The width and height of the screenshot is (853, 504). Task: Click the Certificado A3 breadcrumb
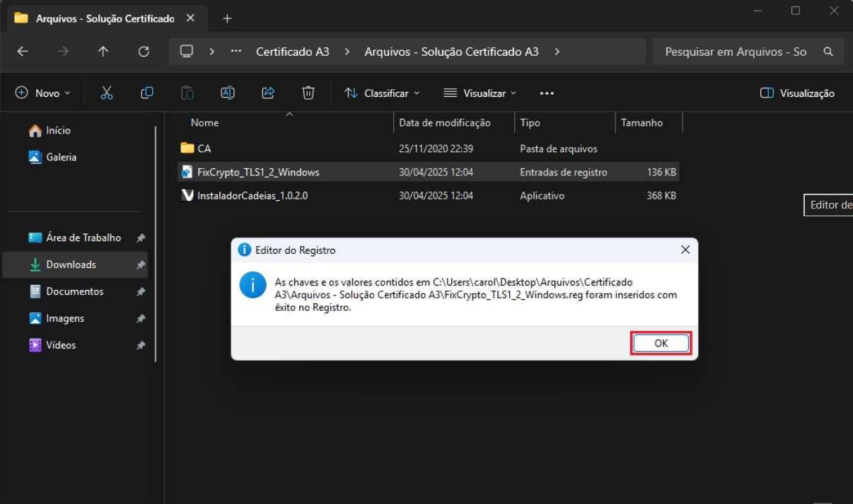292,52
